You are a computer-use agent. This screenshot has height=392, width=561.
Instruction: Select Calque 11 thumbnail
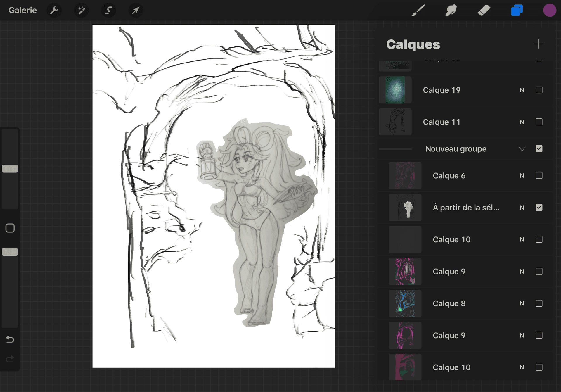[x=395, y=122]
